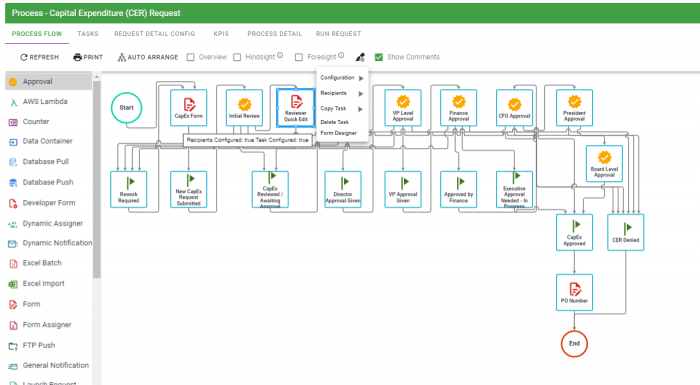Screen dimensions: 700x385
Task: Choose Delete Task from context menu
Action: (x=335, y=122)
